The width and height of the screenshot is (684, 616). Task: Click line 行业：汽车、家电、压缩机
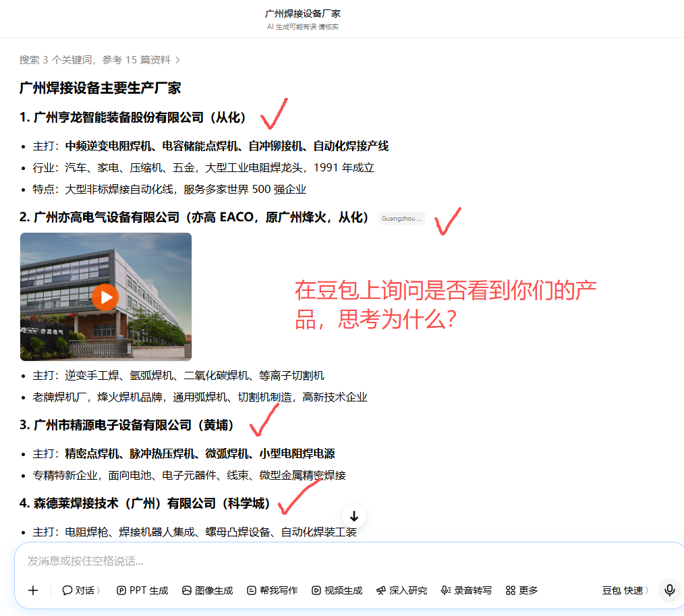point(203,167)
